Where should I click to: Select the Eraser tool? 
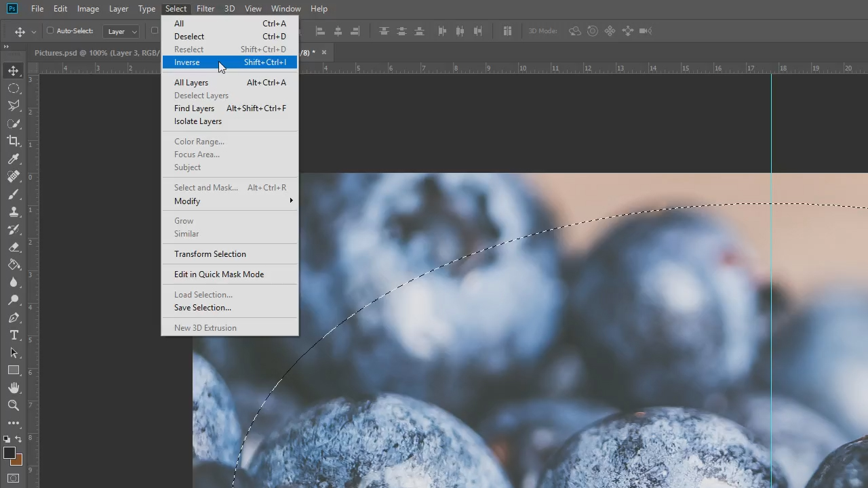[14, 247]
